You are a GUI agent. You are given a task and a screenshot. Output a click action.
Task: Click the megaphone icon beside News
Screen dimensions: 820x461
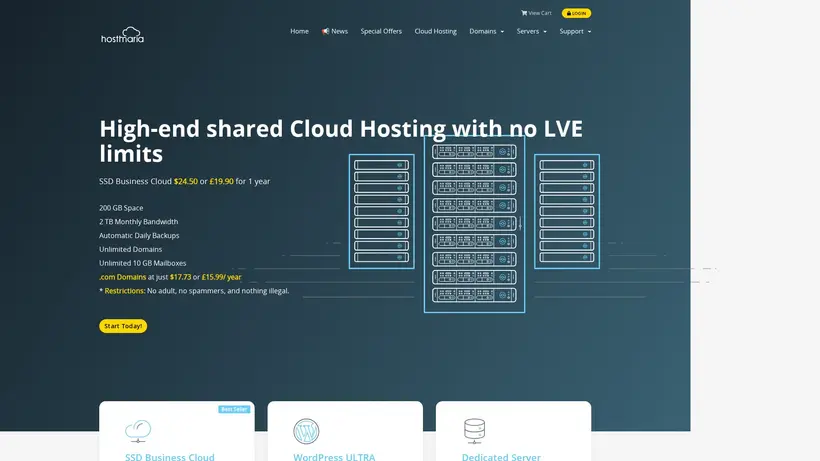click(x=325, y=31)
